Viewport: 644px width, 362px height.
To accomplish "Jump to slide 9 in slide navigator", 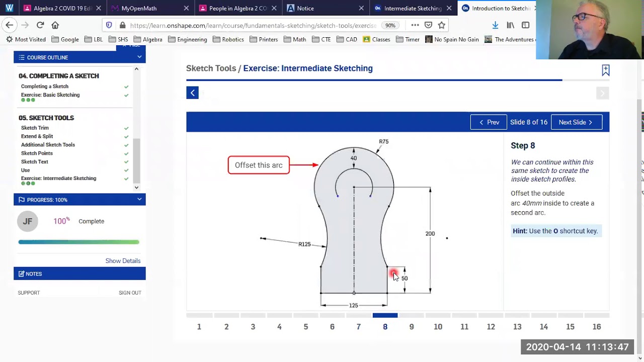I will pyautogui.click(x=412, y=326).
